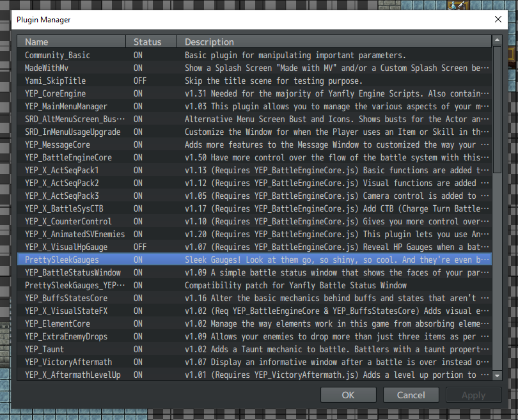518x420 pixels.
Task: Click the 'Basic plugin for manipulating' description
Action: coord(295,55)
